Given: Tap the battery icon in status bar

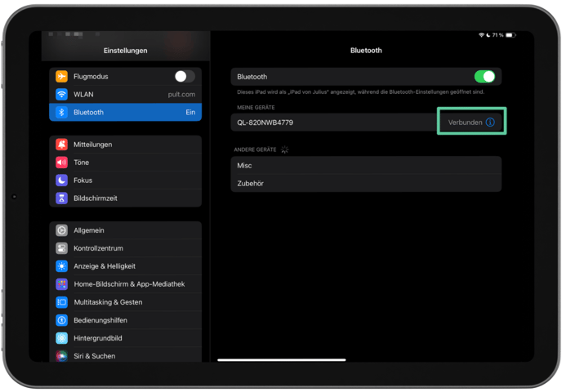Looking at the screenshot, I should [511, 35].
